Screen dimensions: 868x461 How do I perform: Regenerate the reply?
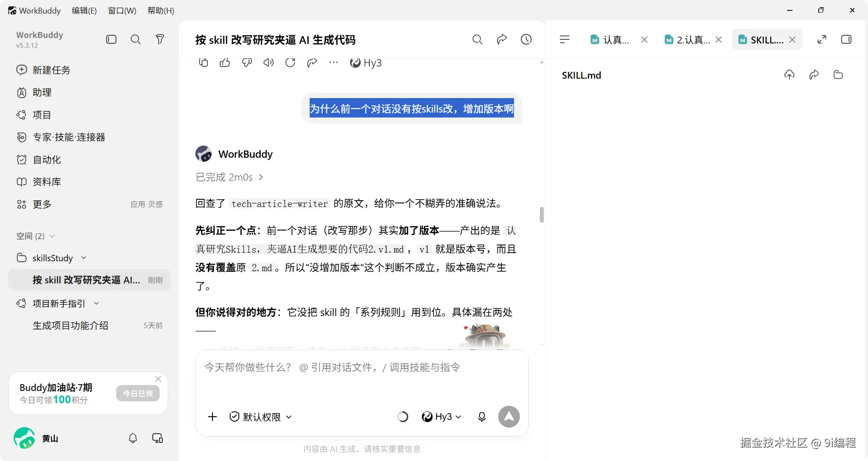coord(290,63)
